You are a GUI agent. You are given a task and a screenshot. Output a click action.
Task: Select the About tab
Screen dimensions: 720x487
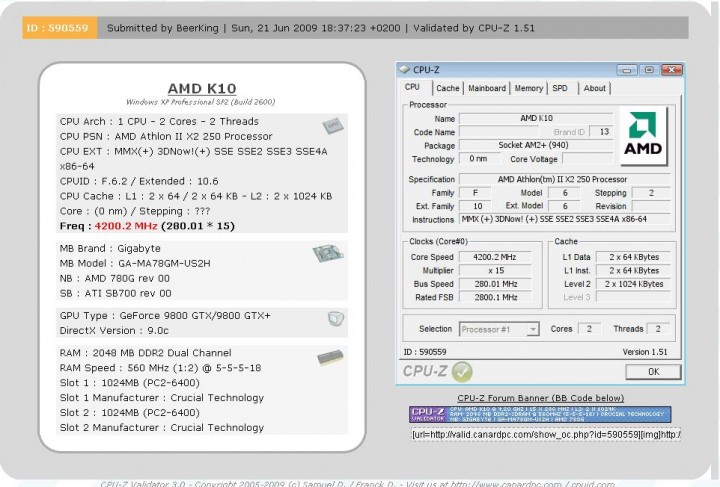(x=595, y=88)
